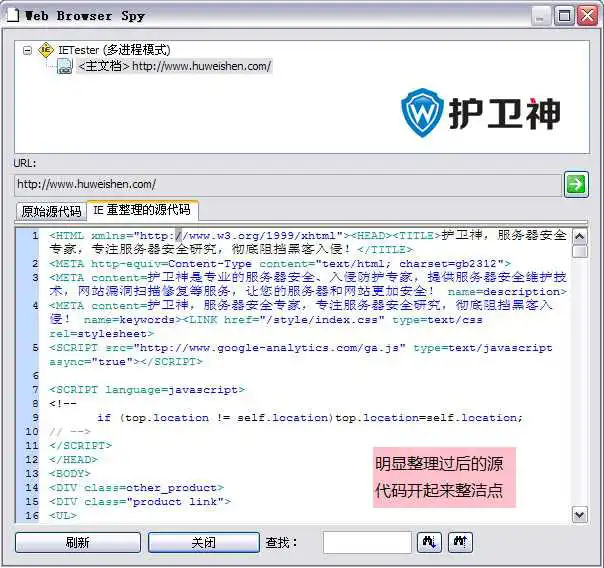Click the source code scrollbar down arrow
This screenshot has width=604, height=568.
click(x=579, y=514)
